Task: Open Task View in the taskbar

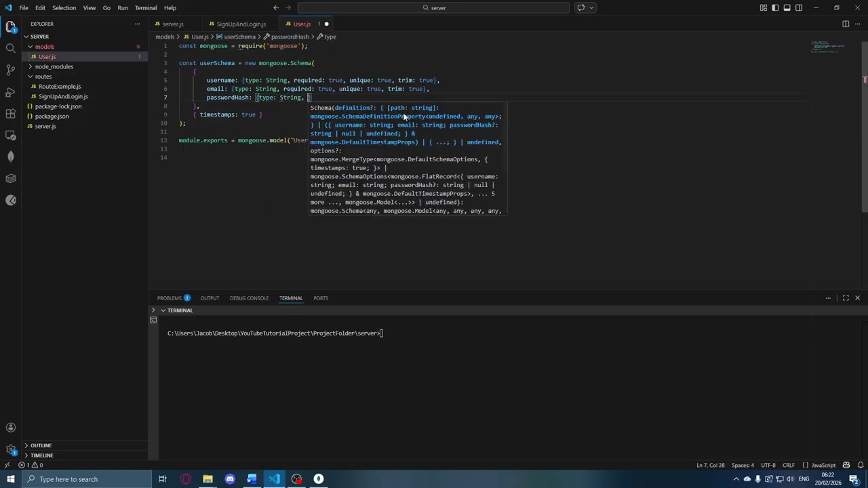Action: click(163, 479)
